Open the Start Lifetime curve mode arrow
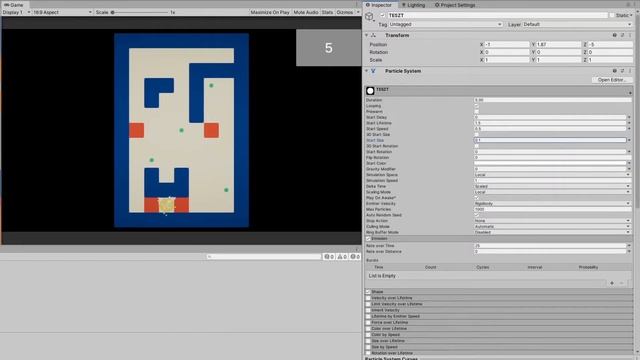Viewport: 640px width, 360px height. (x=629, y=123)
